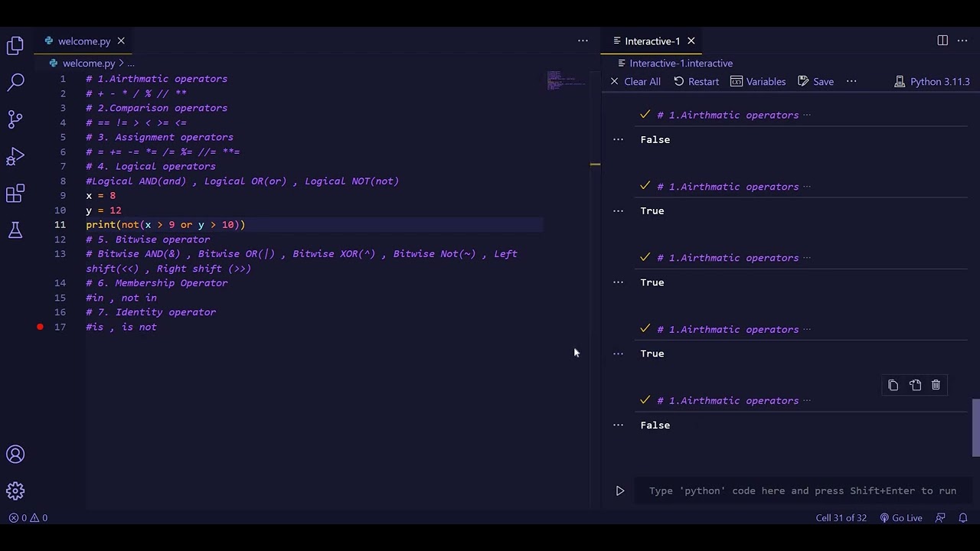Click line 10 y = 12
980x551 pixels.
(103, 210)
